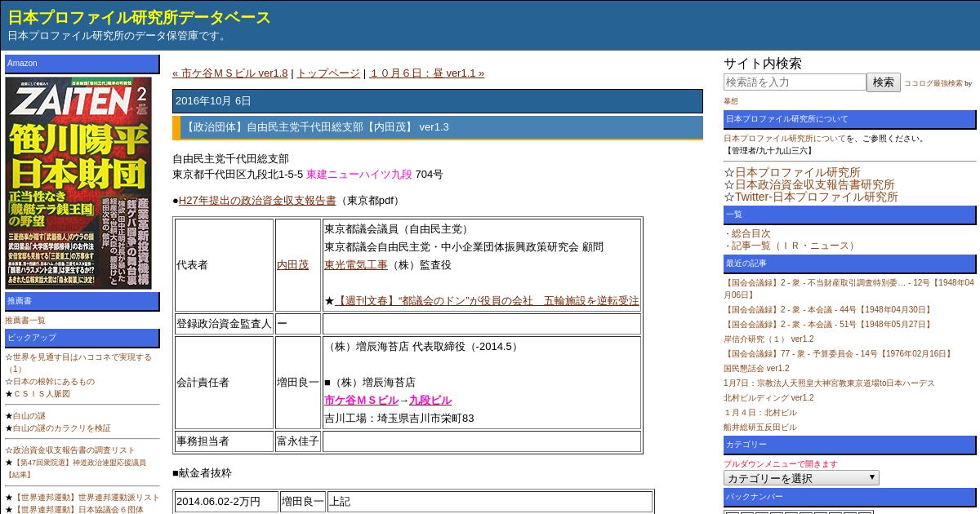The image size is (980, 514).
Task: Open 国会会議録 不当財産取引調査特別委 12号 link
Action: (849, 288)
